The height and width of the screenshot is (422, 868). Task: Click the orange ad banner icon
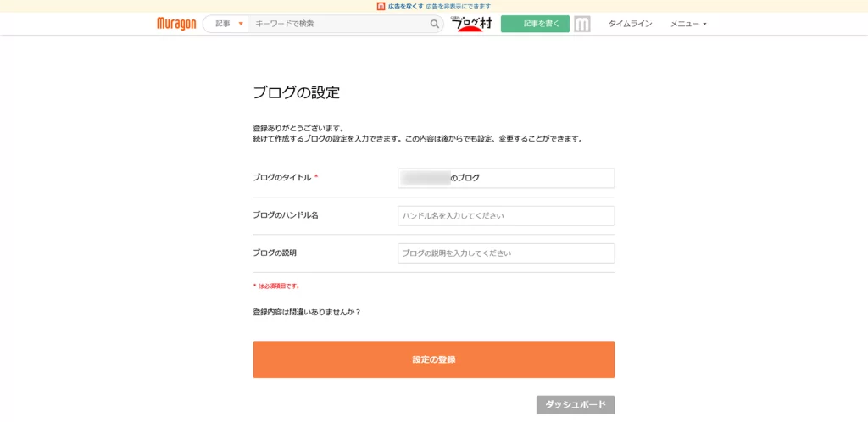[381, 6]
